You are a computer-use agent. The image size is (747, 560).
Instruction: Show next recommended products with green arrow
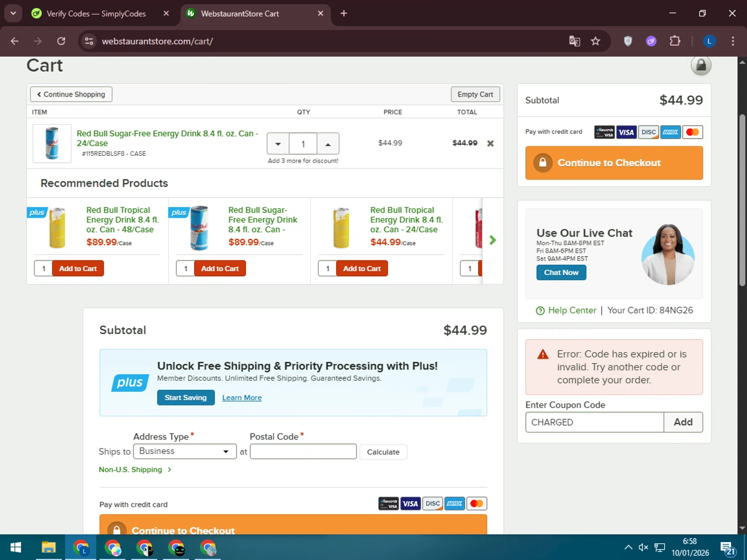click(x=493, y=240)
